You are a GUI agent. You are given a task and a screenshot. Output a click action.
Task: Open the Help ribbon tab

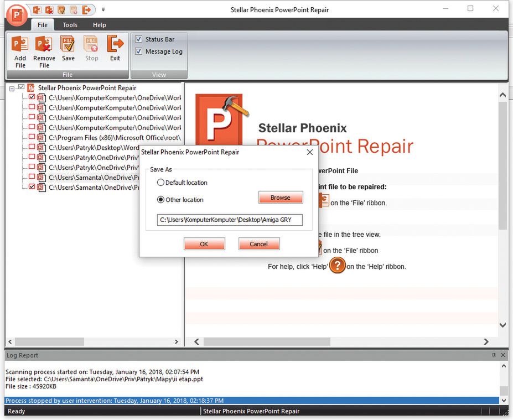click(x=100, y=25)
